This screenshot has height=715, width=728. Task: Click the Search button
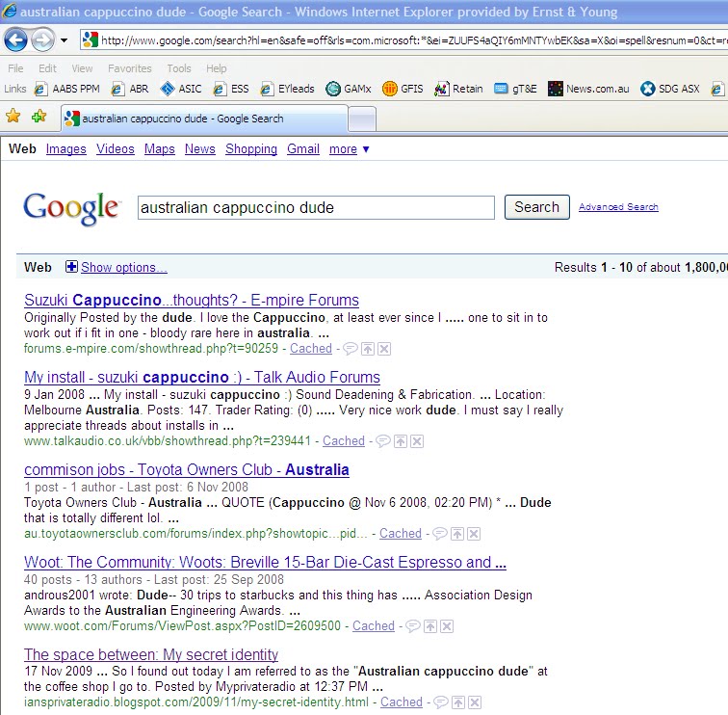pyautogui.click(x=536, y=207)
